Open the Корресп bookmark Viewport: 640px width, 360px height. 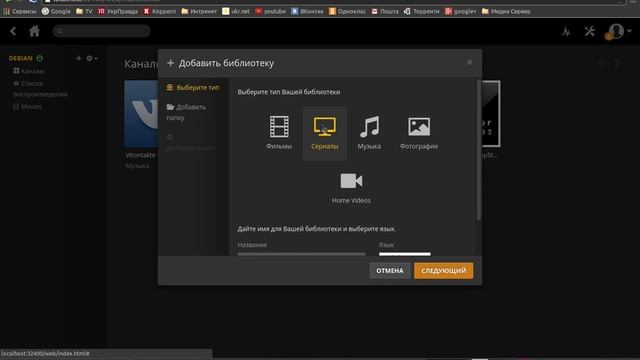160,11
